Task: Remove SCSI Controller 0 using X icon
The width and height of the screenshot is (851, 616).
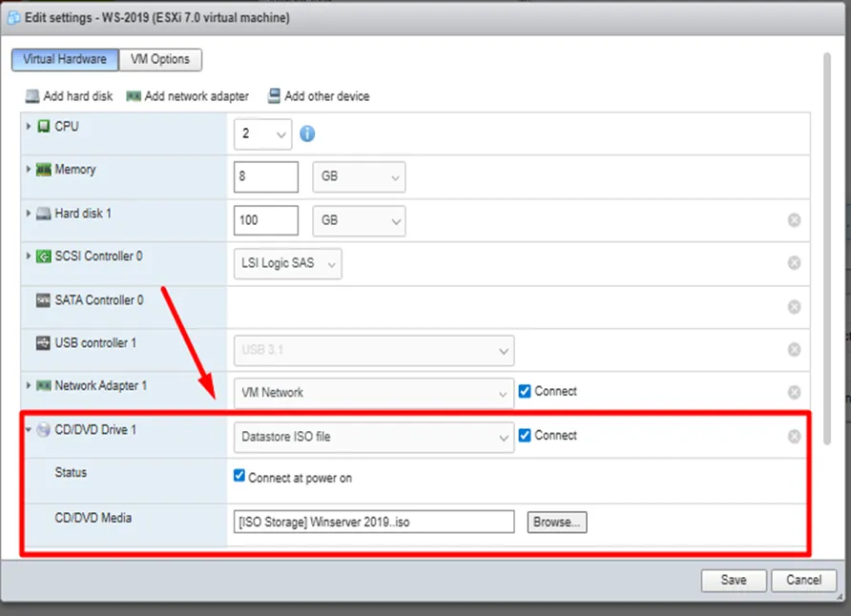Action: 794,263
